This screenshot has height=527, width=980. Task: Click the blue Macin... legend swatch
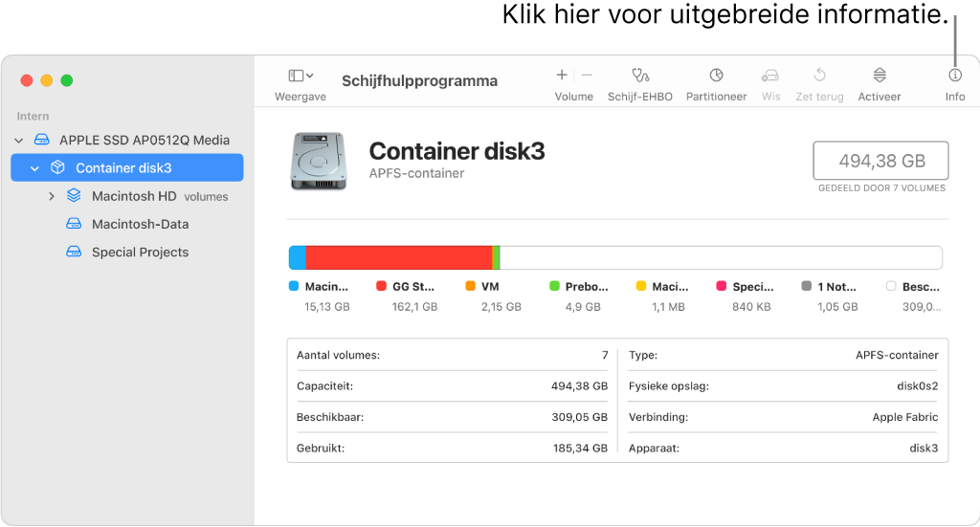pyautogui.click(x=294, y=286)
